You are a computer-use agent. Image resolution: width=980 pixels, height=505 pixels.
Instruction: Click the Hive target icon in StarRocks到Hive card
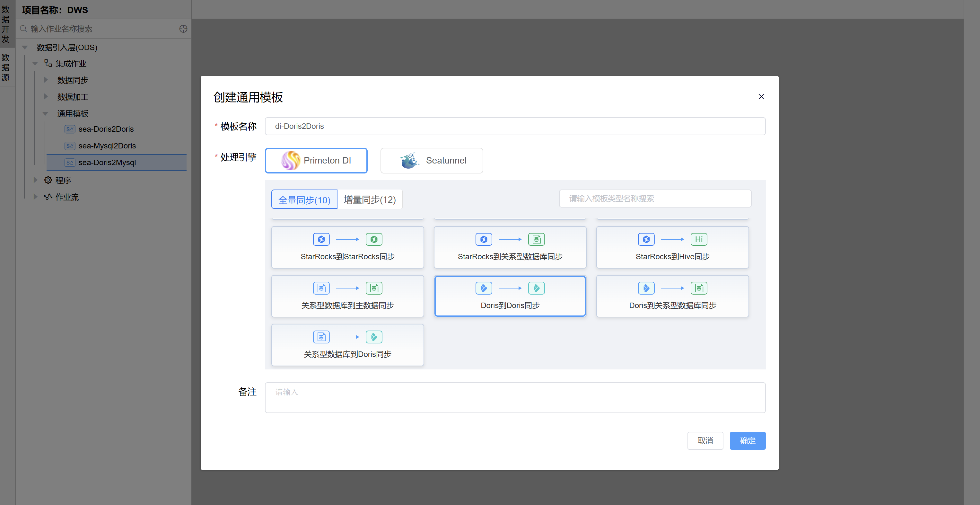coord(698,239)
